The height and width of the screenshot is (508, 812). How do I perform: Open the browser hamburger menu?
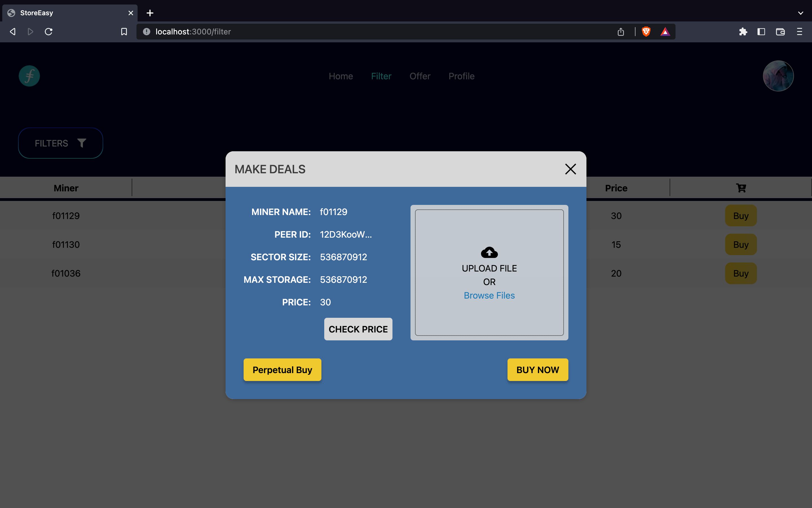(x=799, y=32)
